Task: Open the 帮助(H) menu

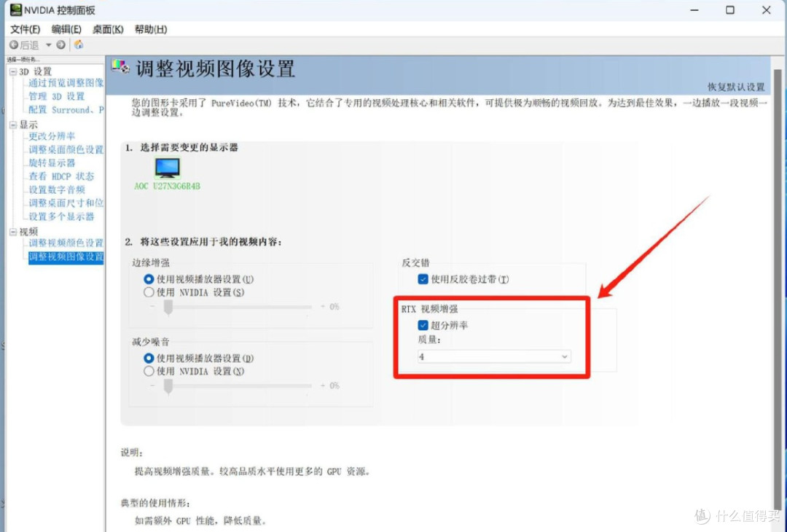Action: pyautogui.click(x=151, y=29)
